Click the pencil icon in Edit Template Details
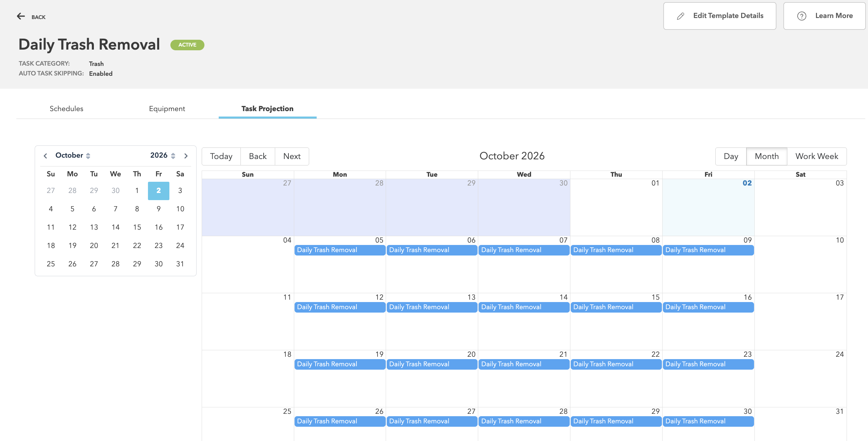The width and height of the screenshot is (868, 441). 681,16
